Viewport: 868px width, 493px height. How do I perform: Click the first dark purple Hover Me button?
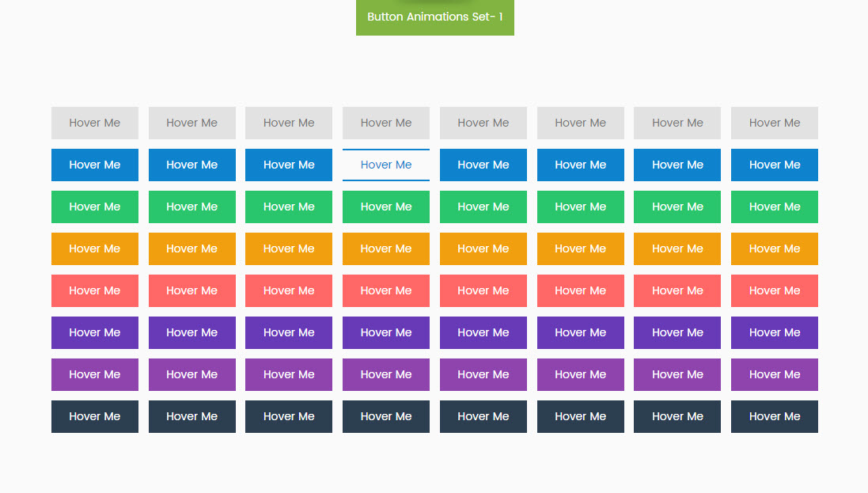click(95, 332)
